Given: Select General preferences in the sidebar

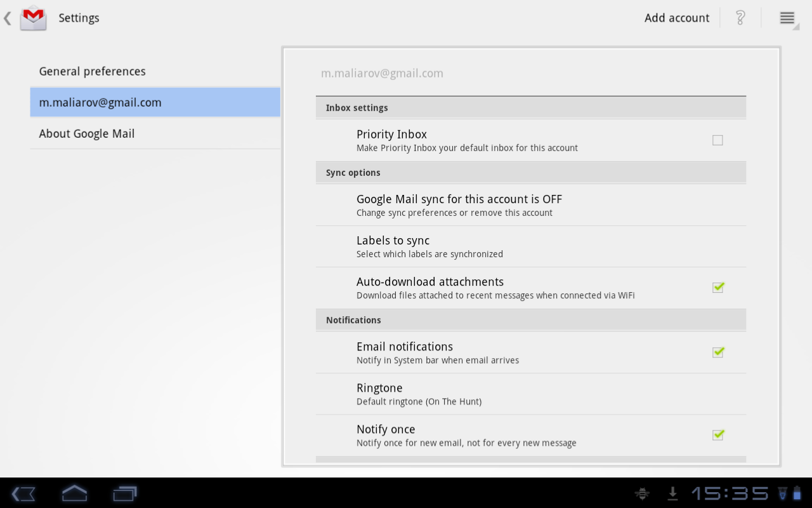Looking at the screenshot, I should 92,71.
